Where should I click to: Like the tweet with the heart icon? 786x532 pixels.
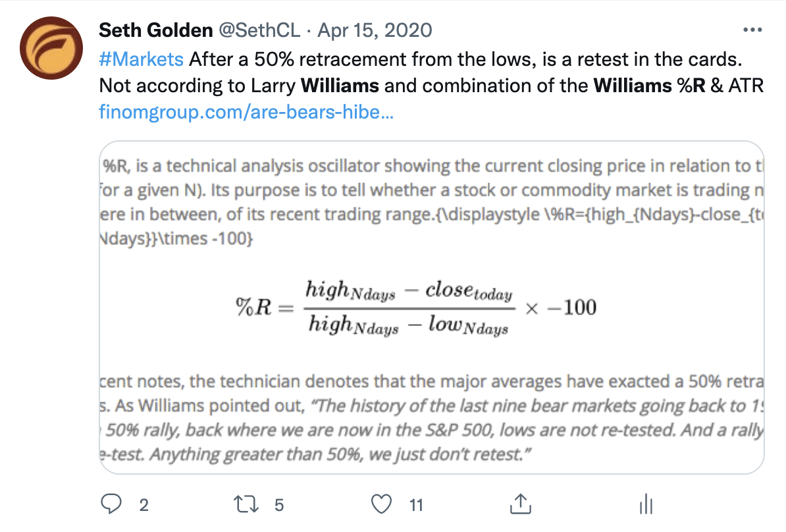[x=381, y=504]
